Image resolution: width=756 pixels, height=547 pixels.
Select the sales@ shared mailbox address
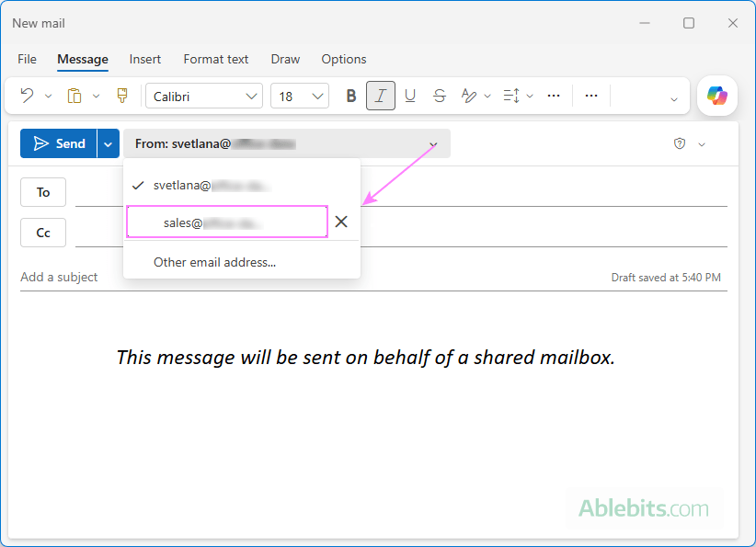coord(227,222)
